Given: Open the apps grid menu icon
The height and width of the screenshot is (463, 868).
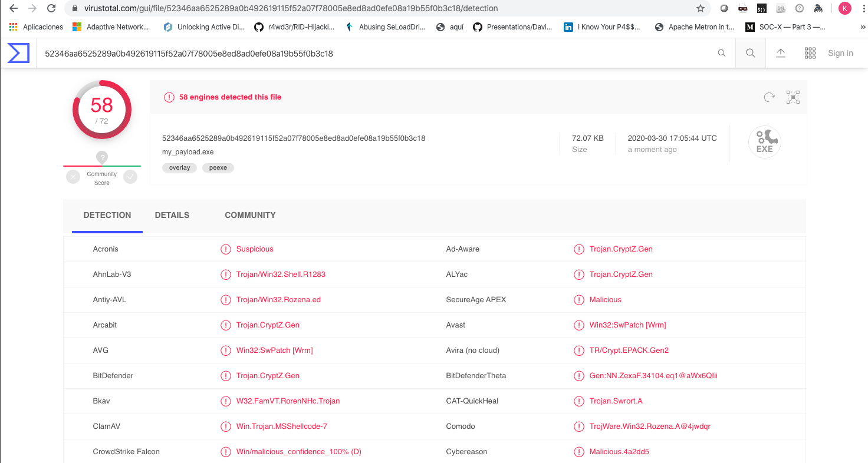Looking at the screenshot, I should [x=810, y=53].
